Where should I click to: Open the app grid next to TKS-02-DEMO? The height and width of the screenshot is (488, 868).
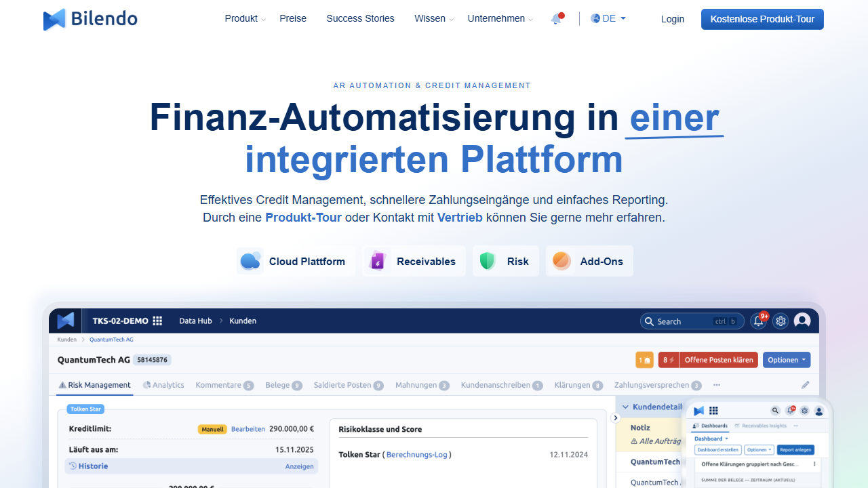coord(157,321)
